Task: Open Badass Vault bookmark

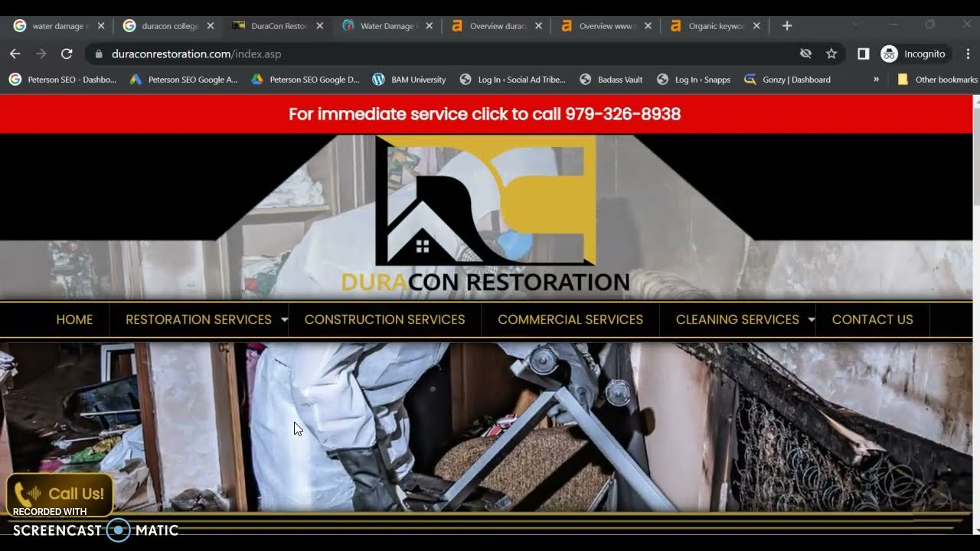Action: pyautogui.click(x=611, y=80)
